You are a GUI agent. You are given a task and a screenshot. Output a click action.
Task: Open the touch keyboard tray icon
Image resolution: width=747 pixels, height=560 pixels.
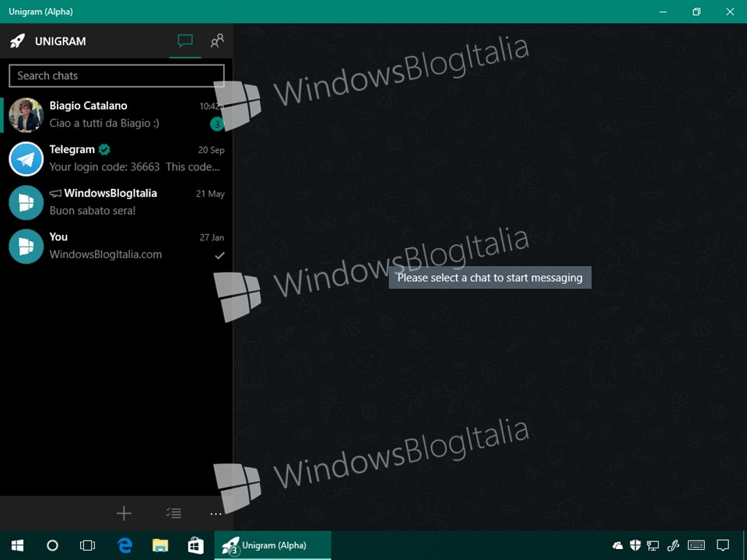[696, 546]
